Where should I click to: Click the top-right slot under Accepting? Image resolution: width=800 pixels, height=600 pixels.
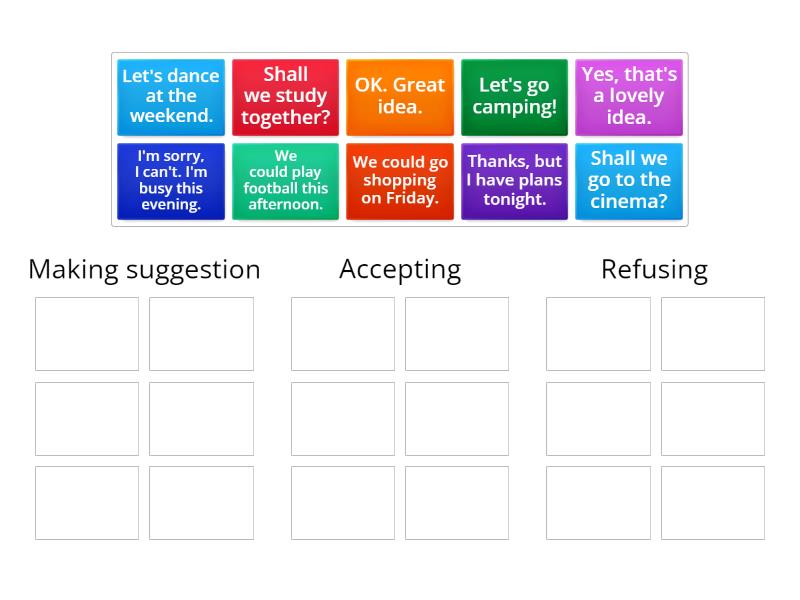[x=457, y=333]
